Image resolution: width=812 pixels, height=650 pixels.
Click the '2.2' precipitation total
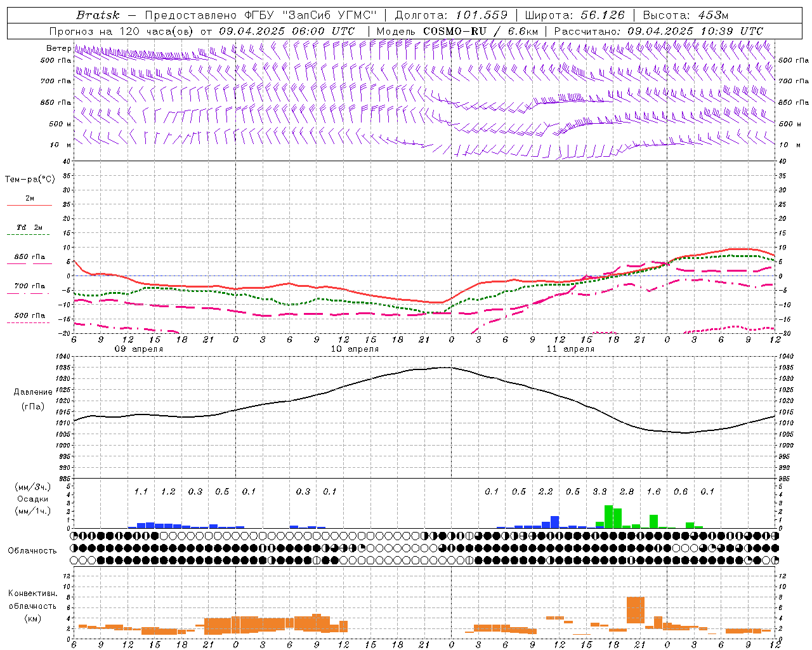point(546,491)
